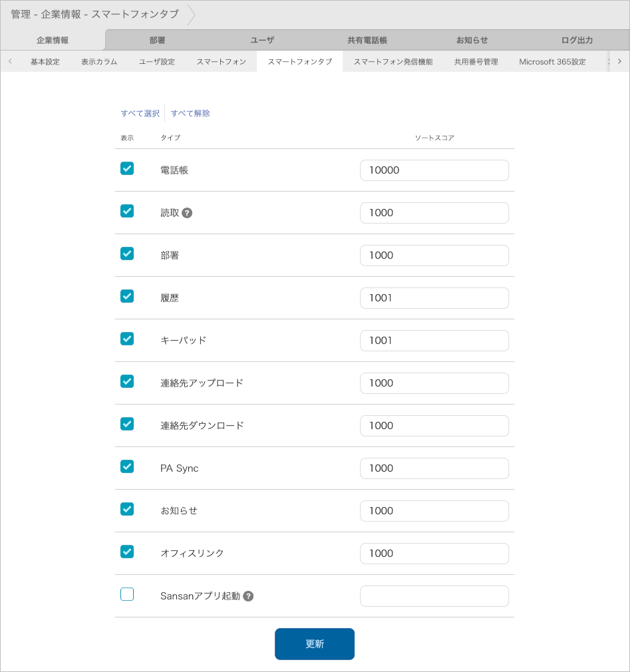Click the 履歴 sort score field
The width and height of the screenshot is (630, 672).
[434, 298]
